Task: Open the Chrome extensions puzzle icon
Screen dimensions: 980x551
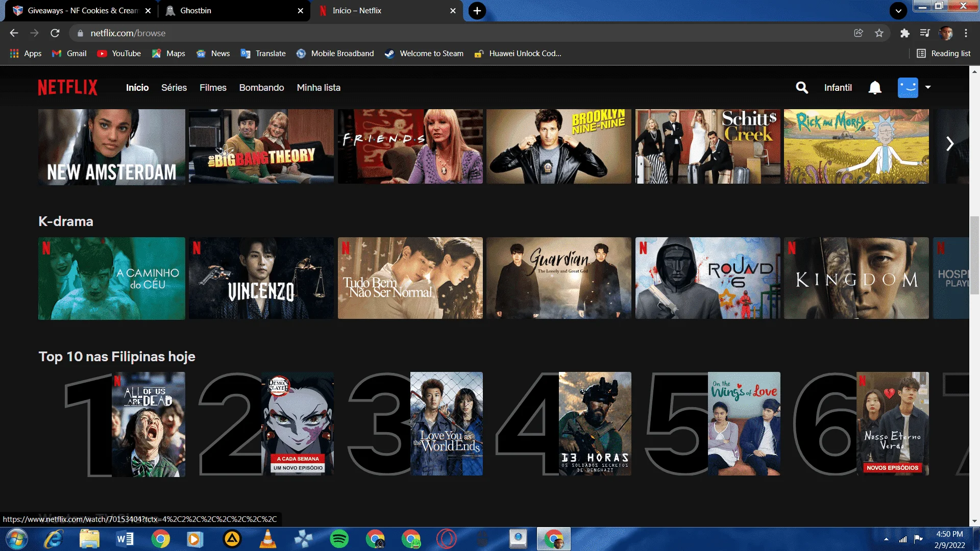Action: point(904,33)
